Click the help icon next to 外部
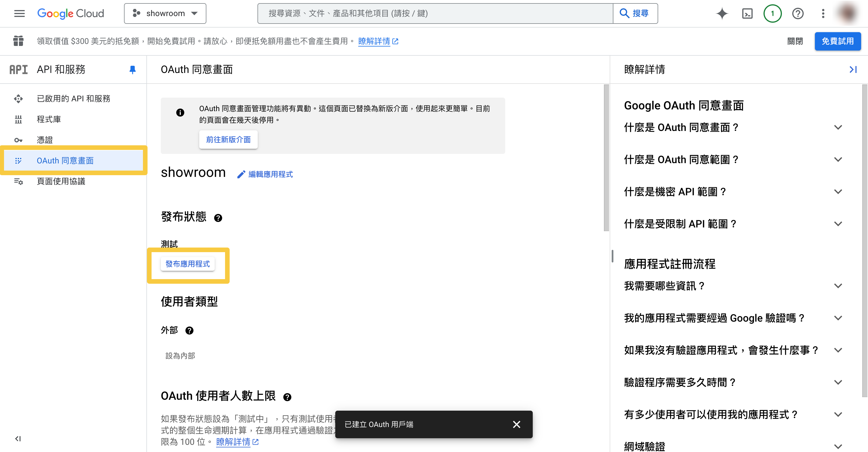868x452 pixels. (189, 330)
